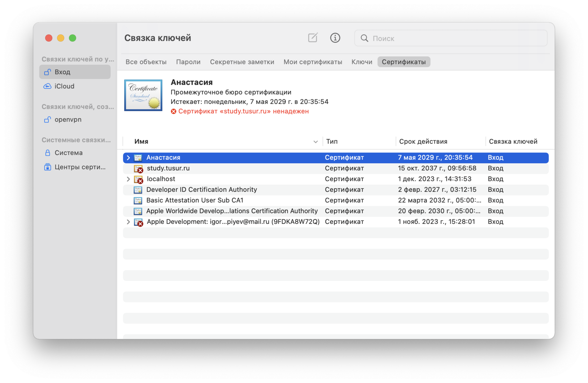Image resolution: width=588 pixels, height=383 pixels.
Task: Click expiry date 2 февр. 2027 г.
Action: coord(437,190)
